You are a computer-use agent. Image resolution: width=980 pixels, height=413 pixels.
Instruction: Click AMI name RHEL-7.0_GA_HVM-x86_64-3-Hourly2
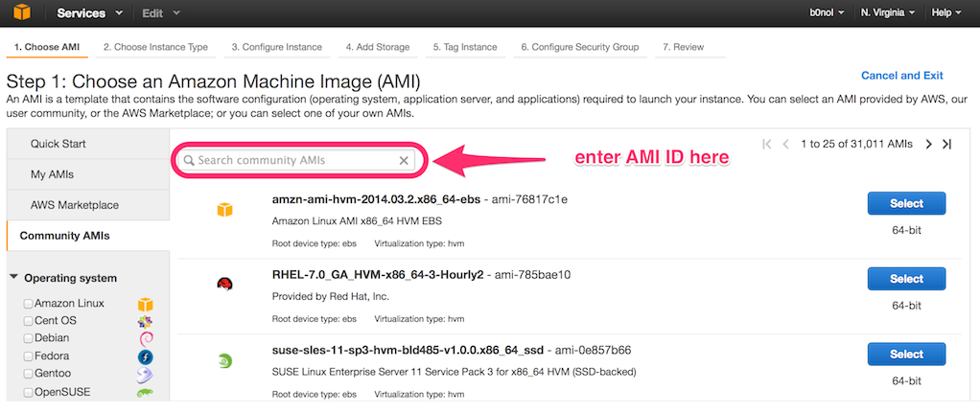tap(378, 275)
